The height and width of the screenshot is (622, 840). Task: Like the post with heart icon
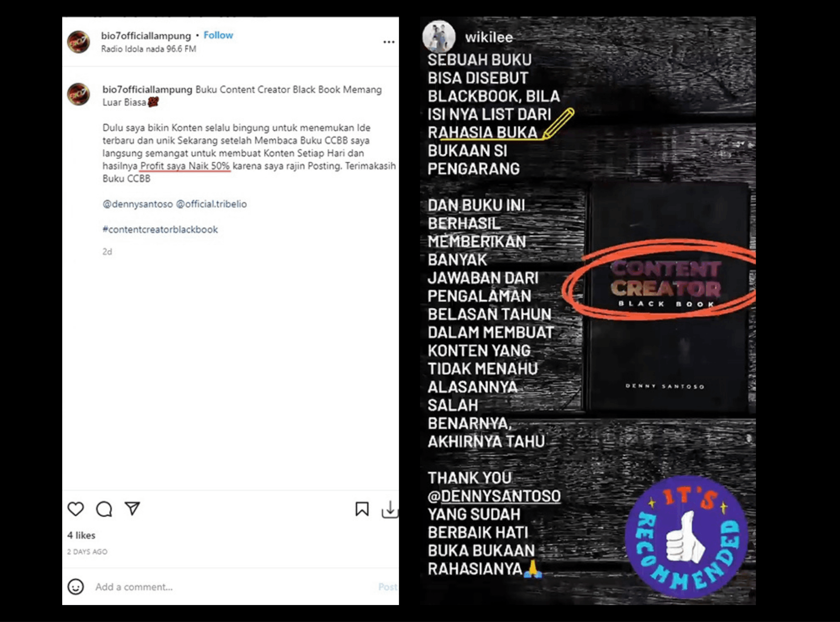(75, 509)
